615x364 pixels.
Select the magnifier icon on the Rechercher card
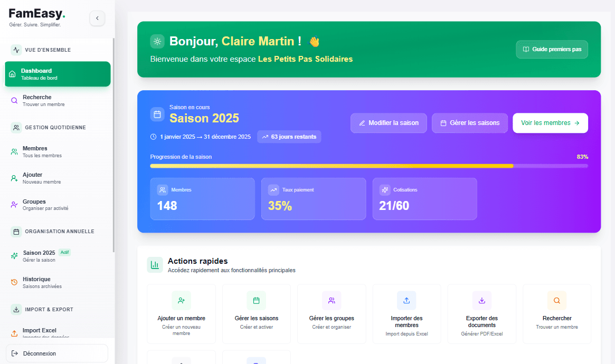(557, 300)
